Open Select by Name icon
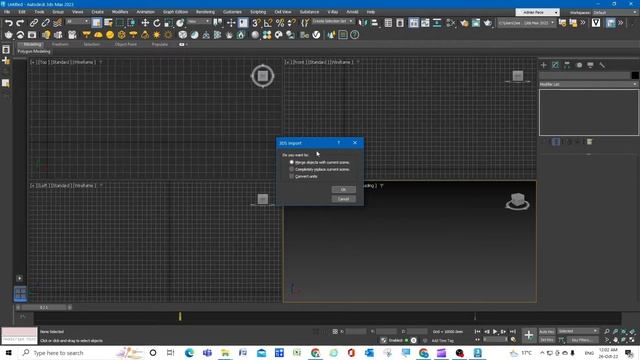 108,23
